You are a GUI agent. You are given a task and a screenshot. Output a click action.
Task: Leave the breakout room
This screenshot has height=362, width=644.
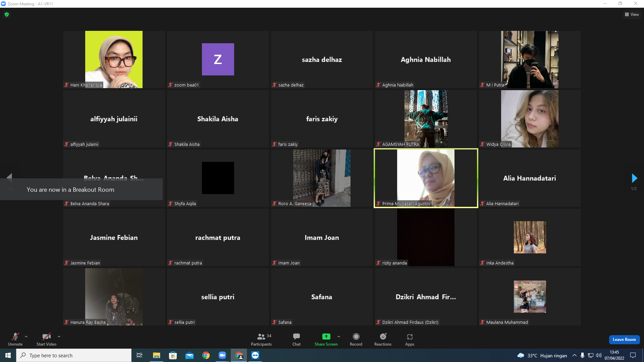pos(624,340)
